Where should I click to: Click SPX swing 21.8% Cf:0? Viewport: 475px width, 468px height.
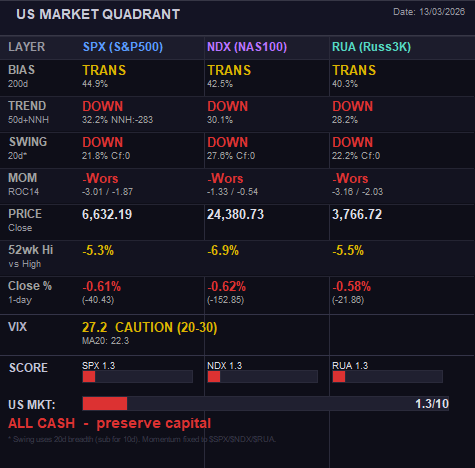(106, 156)
